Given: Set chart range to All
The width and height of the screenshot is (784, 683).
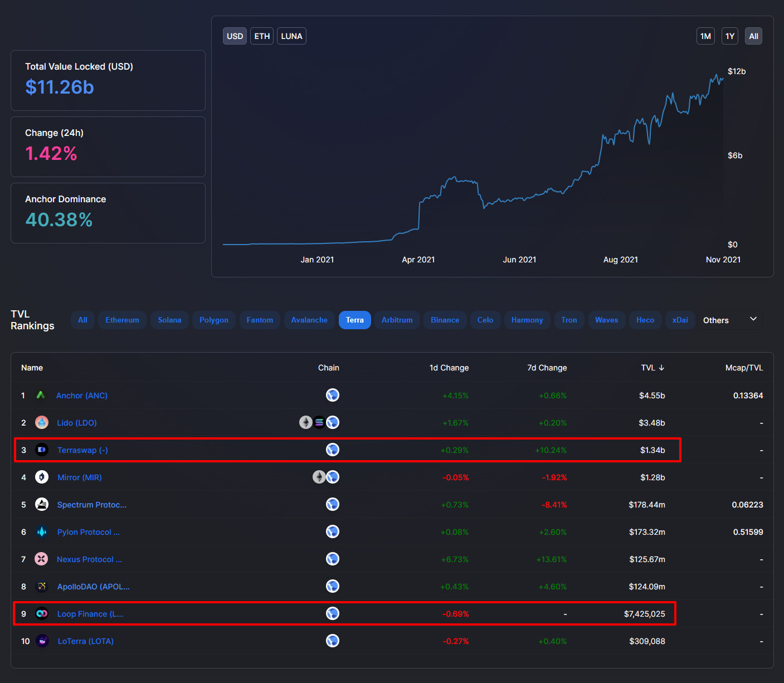Looking at the screenshot, I should point(753,36).
